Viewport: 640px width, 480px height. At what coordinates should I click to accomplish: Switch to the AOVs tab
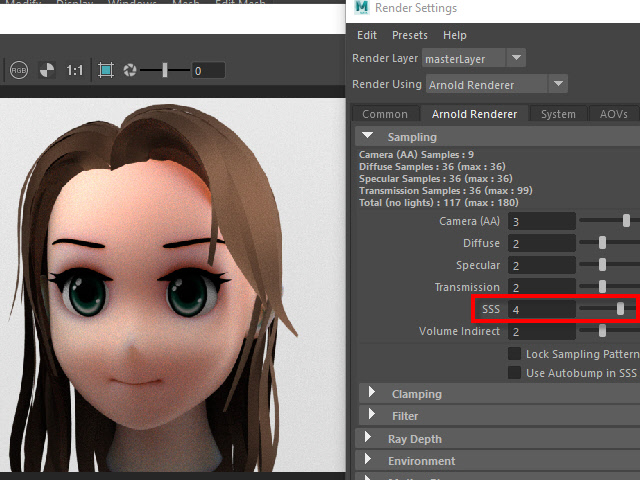click(613, 114)
